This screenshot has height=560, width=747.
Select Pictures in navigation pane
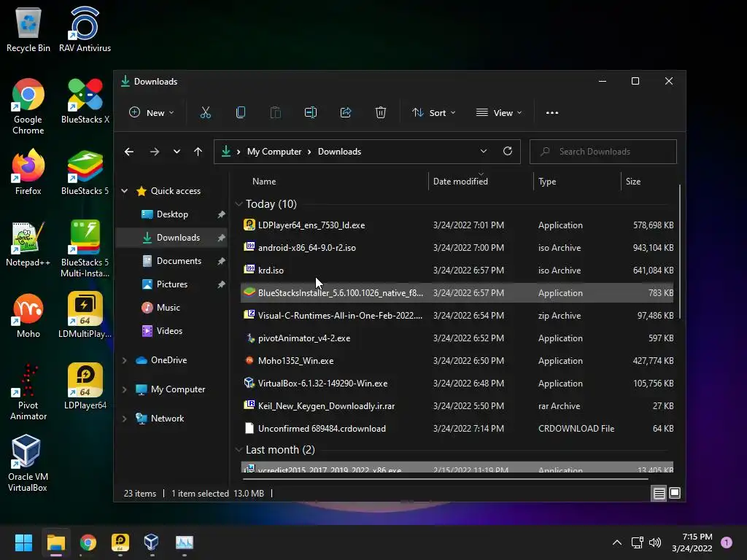172,284
